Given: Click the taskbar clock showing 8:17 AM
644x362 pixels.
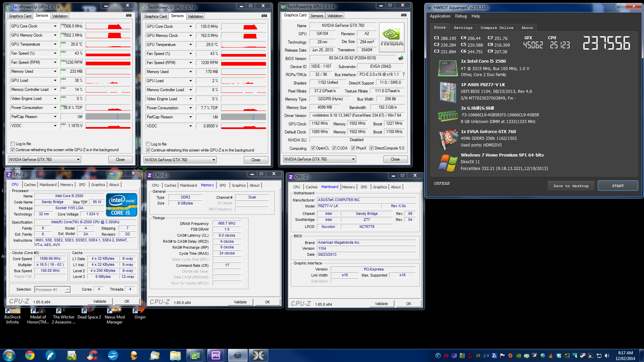Looking at the screenshot, I should pyautogui.click(x=625, y=356).
